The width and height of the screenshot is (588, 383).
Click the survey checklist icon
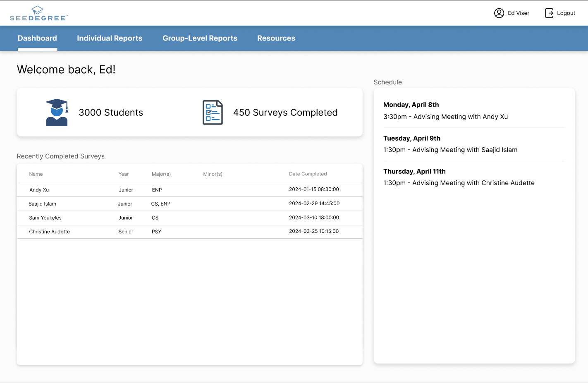213,113
